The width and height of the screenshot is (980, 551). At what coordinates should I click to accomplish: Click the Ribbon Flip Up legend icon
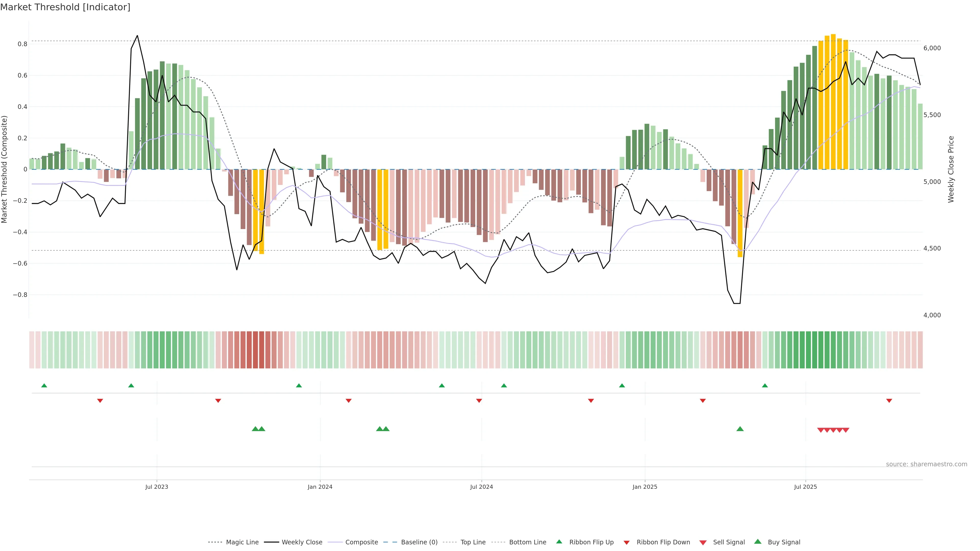click(559, 542)
